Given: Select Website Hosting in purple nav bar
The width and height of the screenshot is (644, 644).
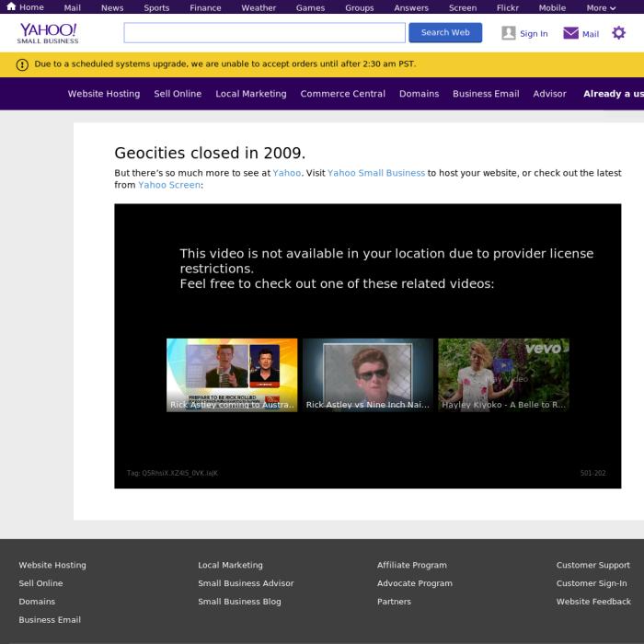Looking at the screenshot, I should click(104, 94).
